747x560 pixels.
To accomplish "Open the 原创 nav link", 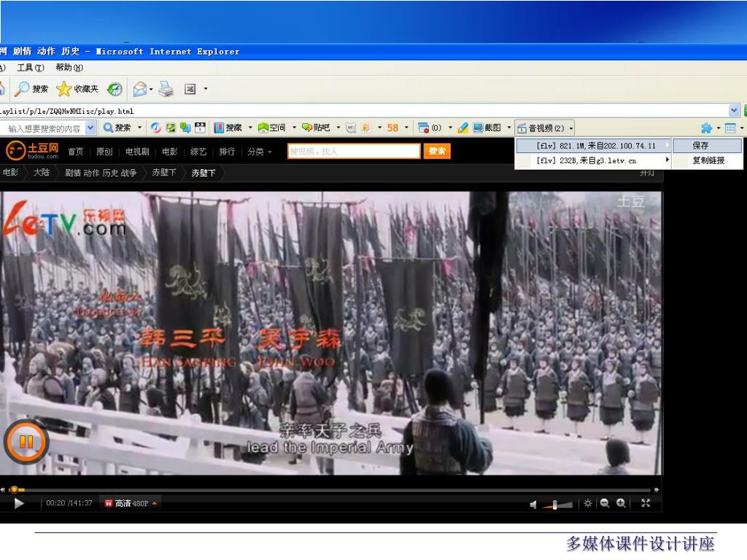I will pyautogui.click(x=104, y=152).
